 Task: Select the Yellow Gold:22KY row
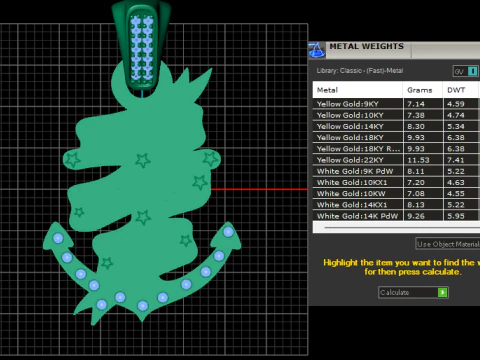tap(396, 160)
